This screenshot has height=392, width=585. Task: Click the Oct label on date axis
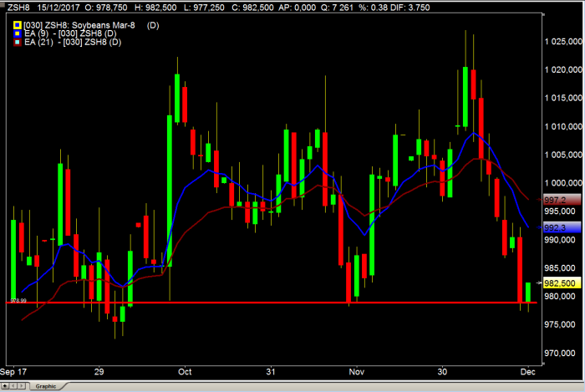pos(185,370)
